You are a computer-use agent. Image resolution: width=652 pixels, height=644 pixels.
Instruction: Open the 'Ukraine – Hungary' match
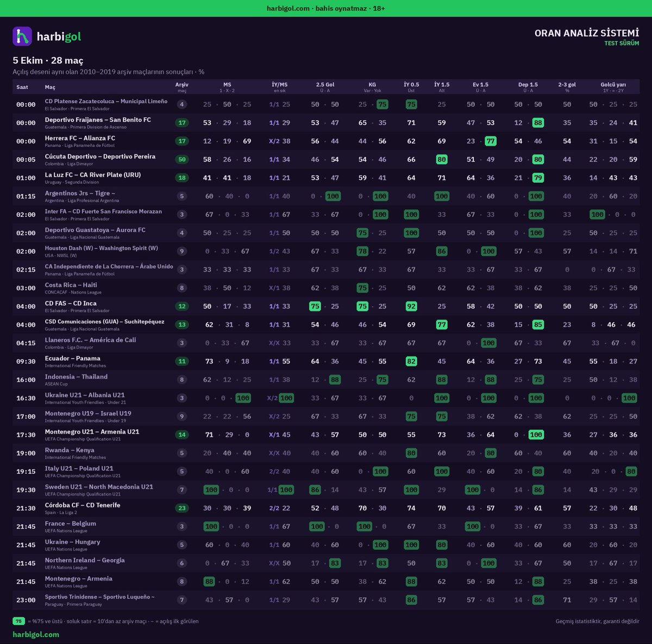pos(72,542)
